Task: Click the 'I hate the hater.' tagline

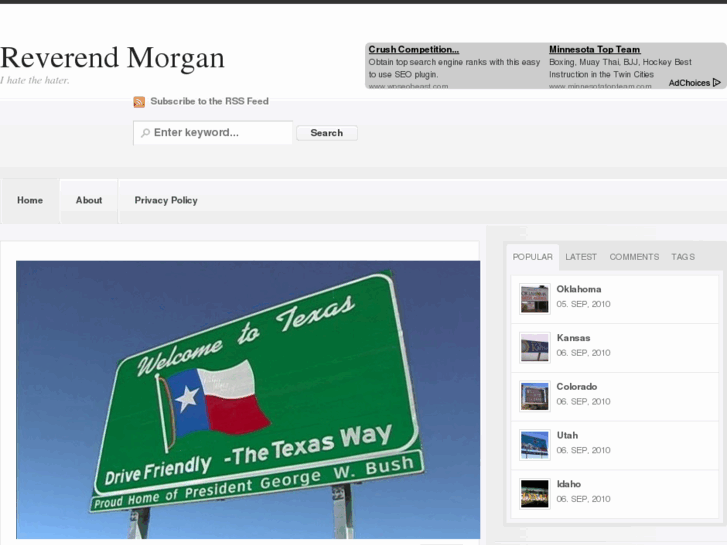Action: coord(35,80)
